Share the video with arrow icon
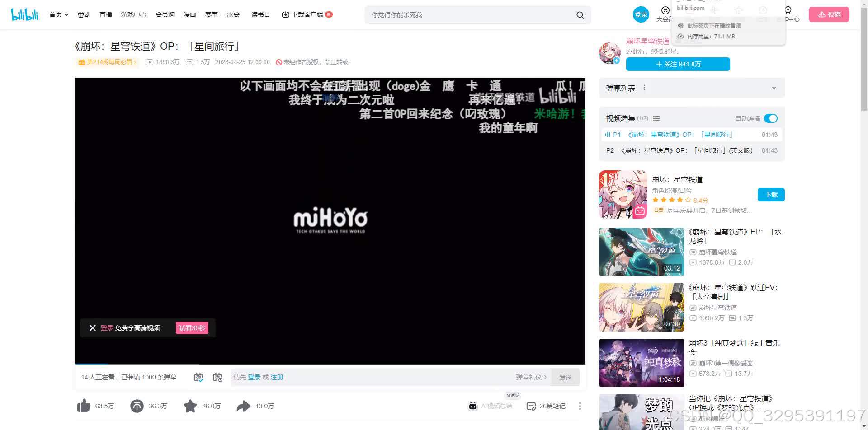 [243, 406]
